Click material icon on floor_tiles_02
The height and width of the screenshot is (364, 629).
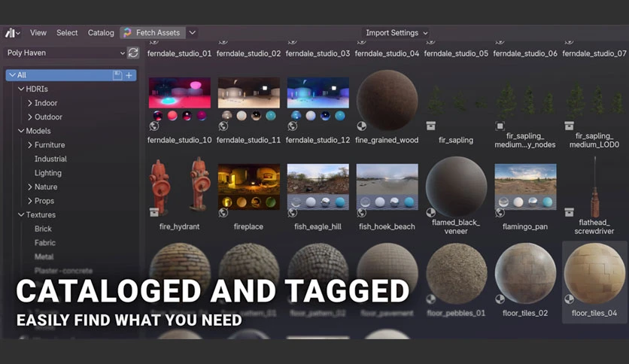click(500, 299)
